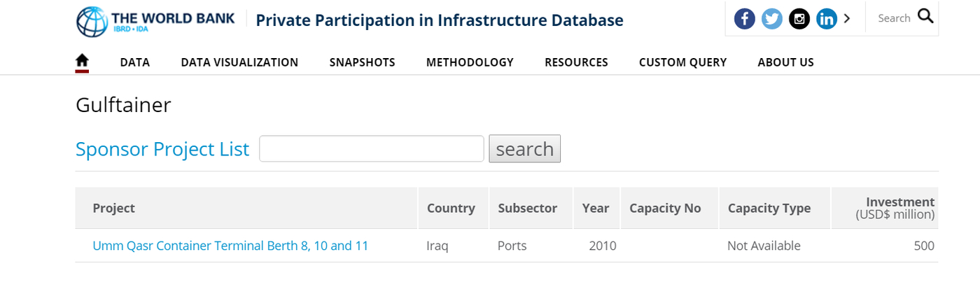Open the World Bank Instagram page

point(799,18)
